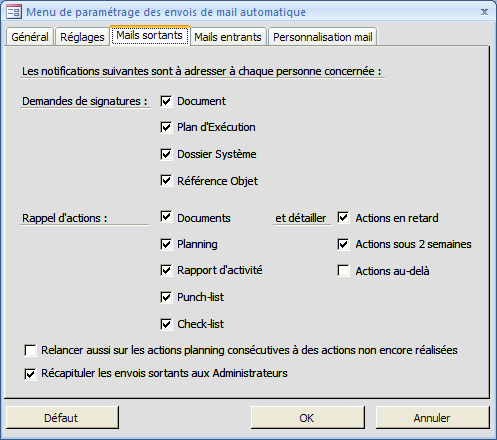Viewport: 497px width, 440px height.
Task: Enable the Actions au-delà checkbox
Action: coord(343,271)
